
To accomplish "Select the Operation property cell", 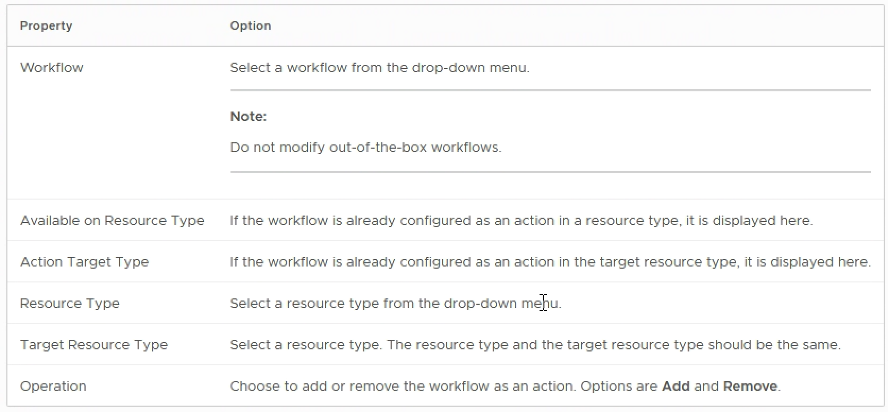I will coord(53,386).
